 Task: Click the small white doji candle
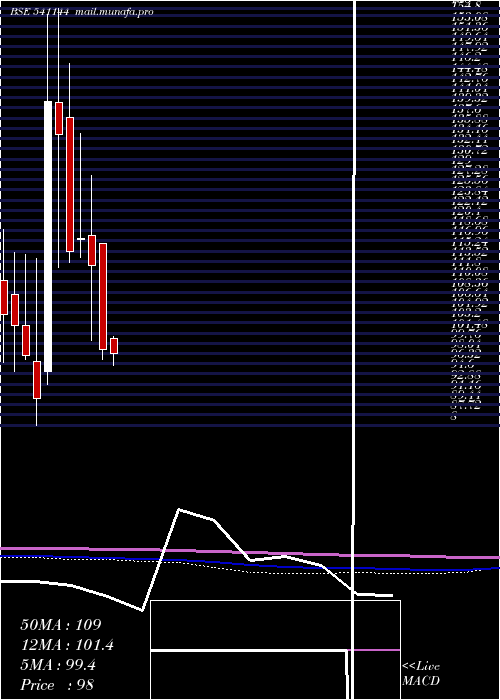[81, 239]
